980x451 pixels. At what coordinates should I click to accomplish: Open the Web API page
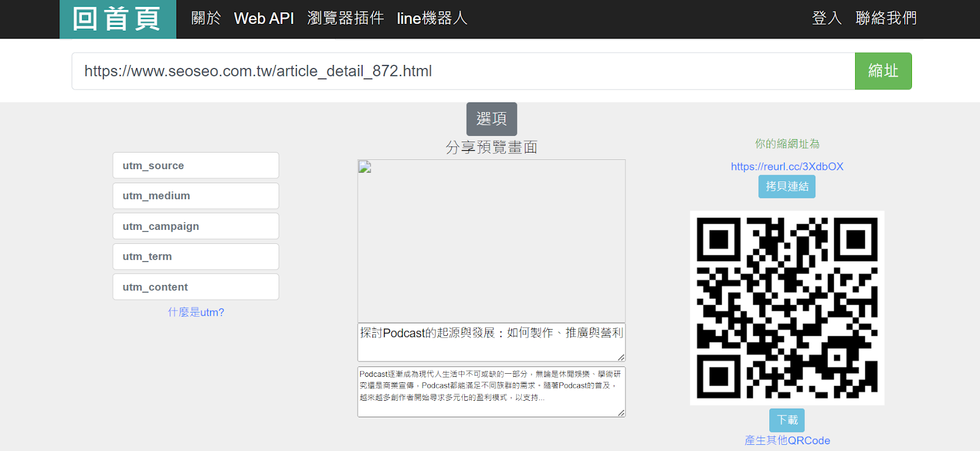click(x=264, y=18)
